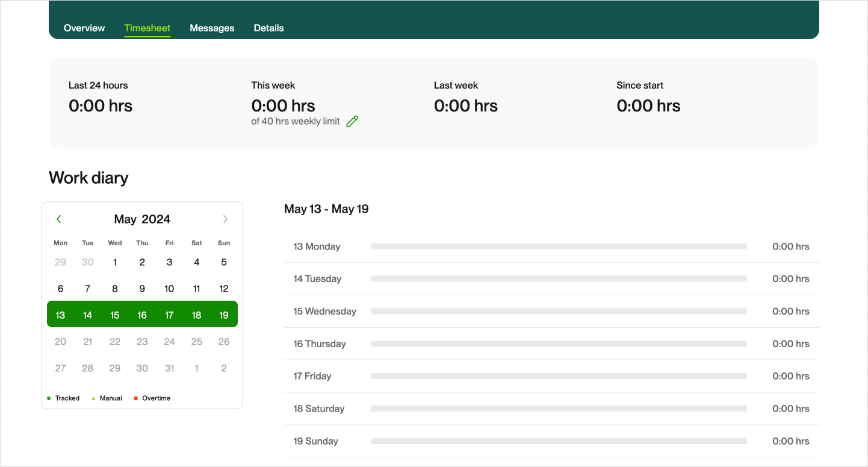Open the 17 Friday diary row
Image resolution: width=868 pixels, height=467 pixels.
[x=551, y=376]
